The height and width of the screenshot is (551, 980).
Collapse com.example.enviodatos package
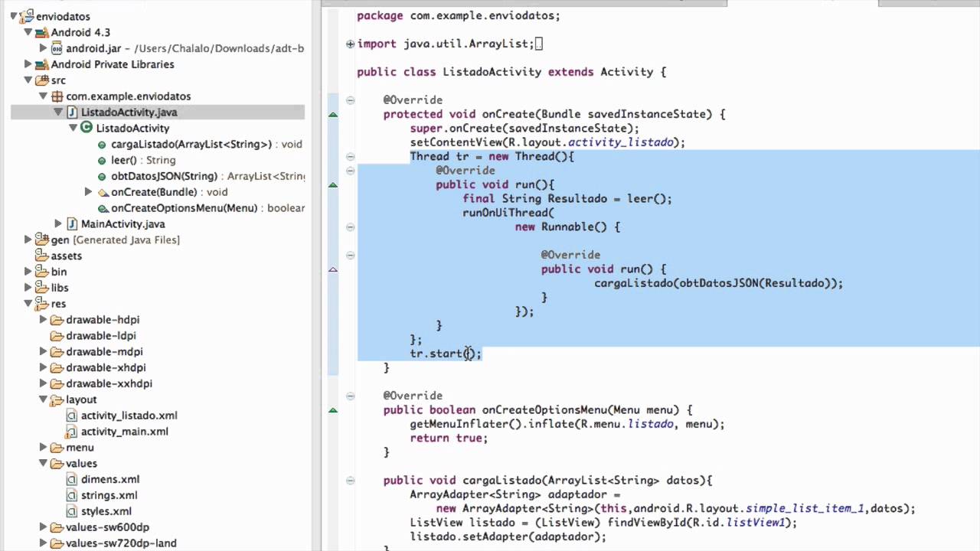(43, 96)
